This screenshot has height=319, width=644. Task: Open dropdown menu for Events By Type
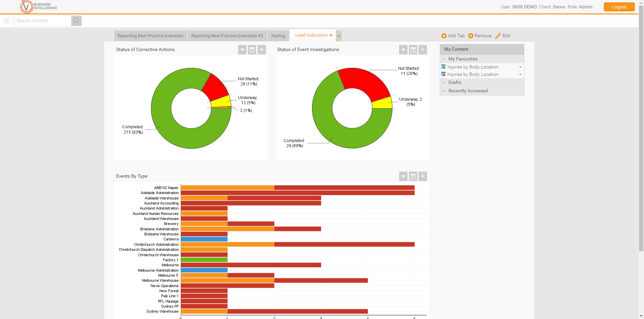[x=403, y=176]
